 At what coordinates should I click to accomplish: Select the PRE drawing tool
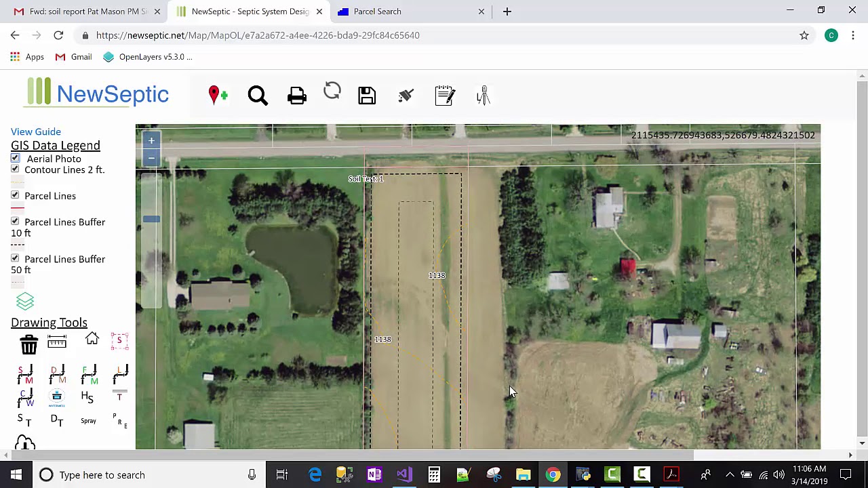pos(120,421)
